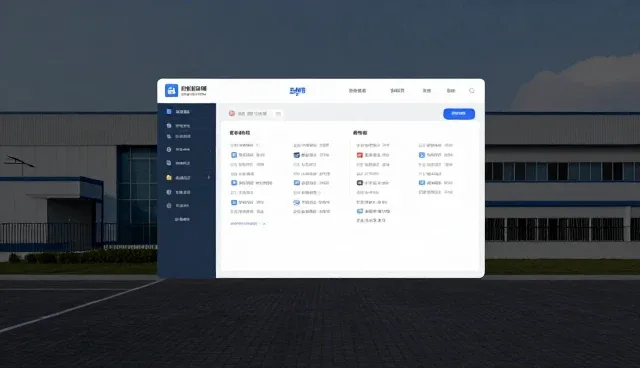The width and height of the screenshot is (640, 368).
Task: Click the blue pill button above the content
Action: point(459,113)
